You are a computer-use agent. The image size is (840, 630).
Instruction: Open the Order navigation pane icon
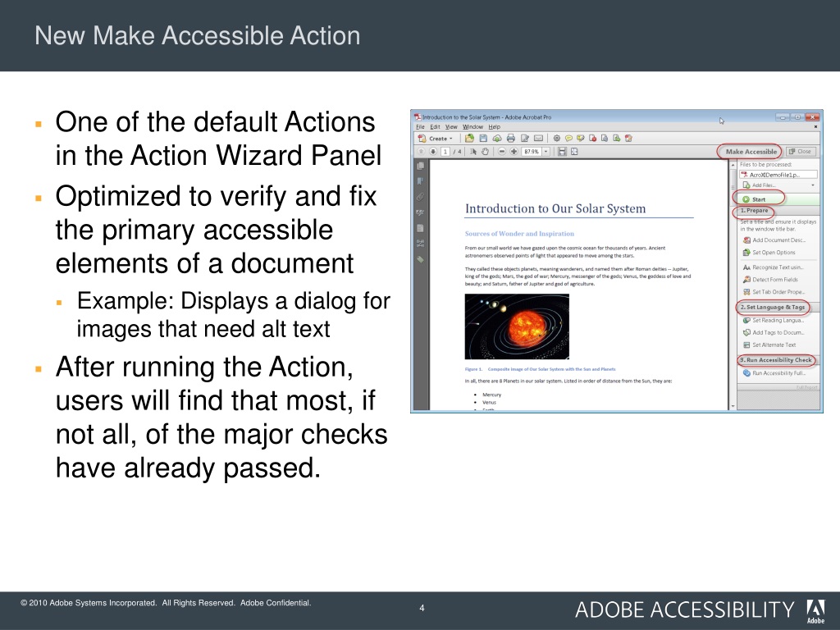(421, 244)
